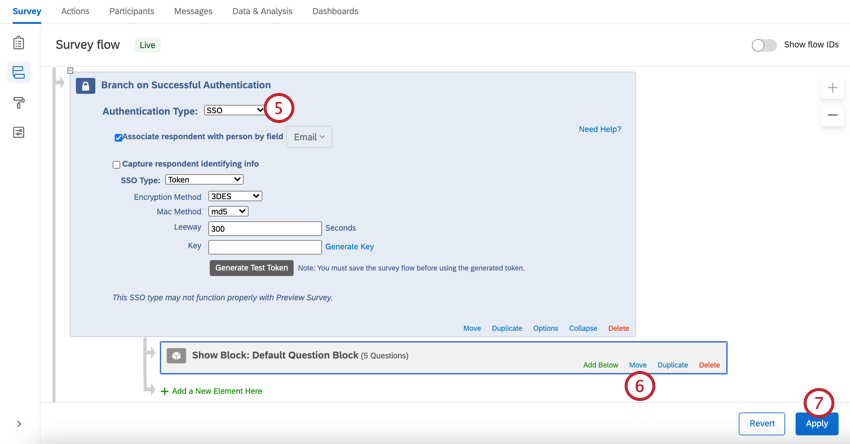
Task: Click the Leeway seconds input field
Action: [x=265, y=229]
